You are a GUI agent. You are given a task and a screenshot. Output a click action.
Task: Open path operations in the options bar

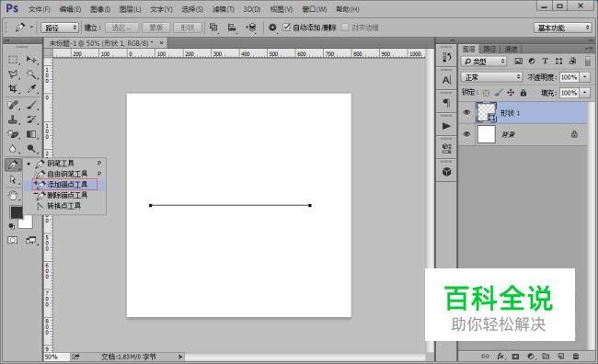tap(213, 27)
